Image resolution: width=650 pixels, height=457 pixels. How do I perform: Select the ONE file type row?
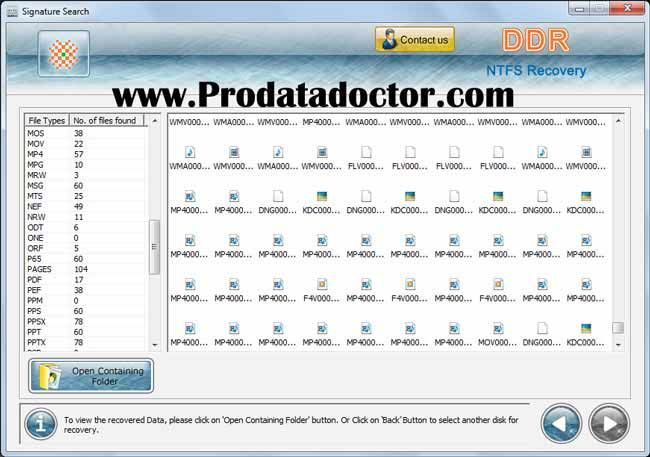pyautogui.click(x=86, y=238)
